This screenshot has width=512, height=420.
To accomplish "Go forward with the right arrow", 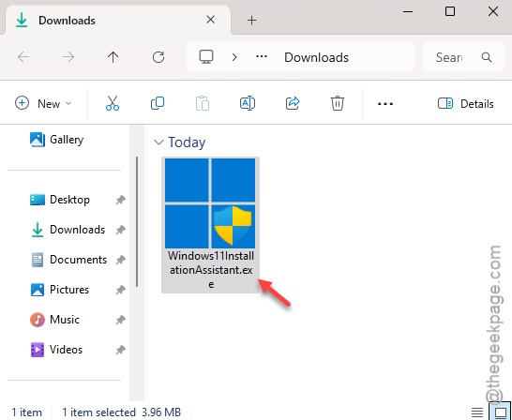I will tap(68, 57).
